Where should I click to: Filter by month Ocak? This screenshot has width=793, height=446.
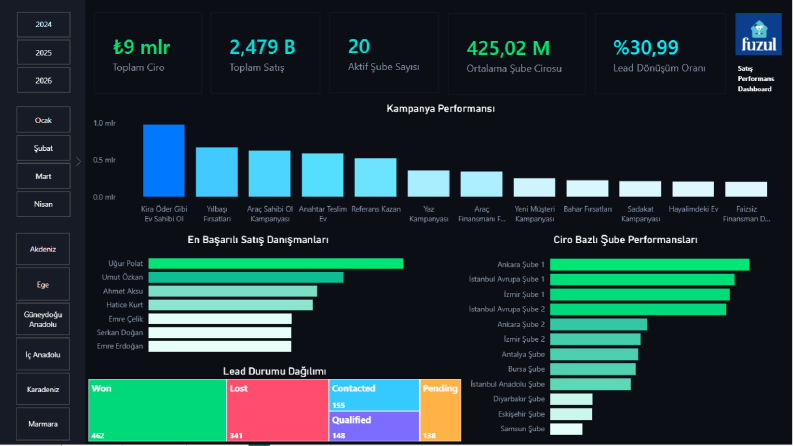[43, 120]
